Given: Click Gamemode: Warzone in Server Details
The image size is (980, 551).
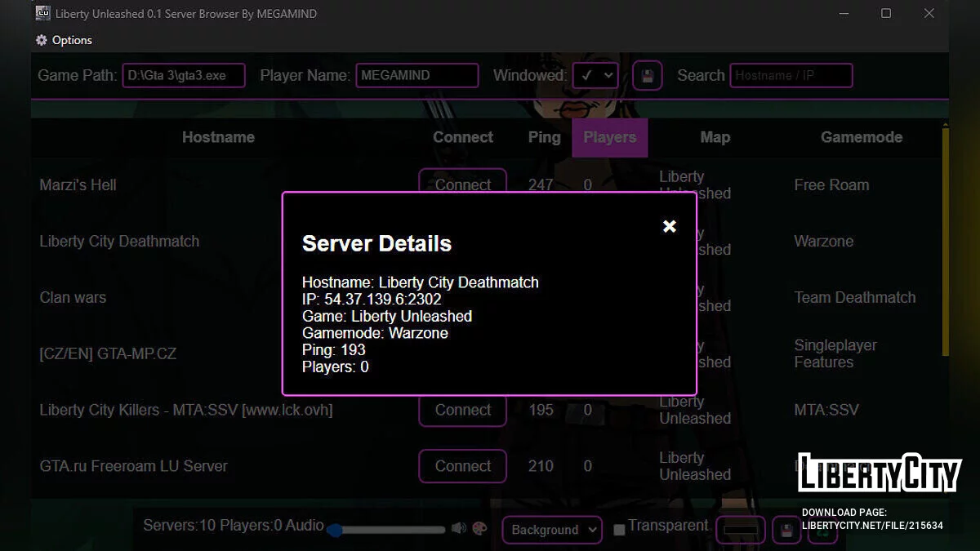Looking at the screenshot, I should tap(375, 333).
